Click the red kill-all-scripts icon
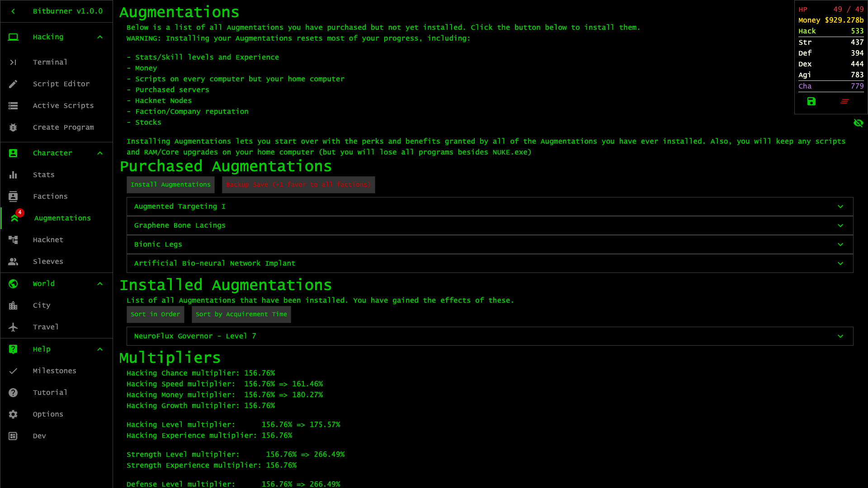This screenshot has width=868, height=488. click(x=844, y=102)
